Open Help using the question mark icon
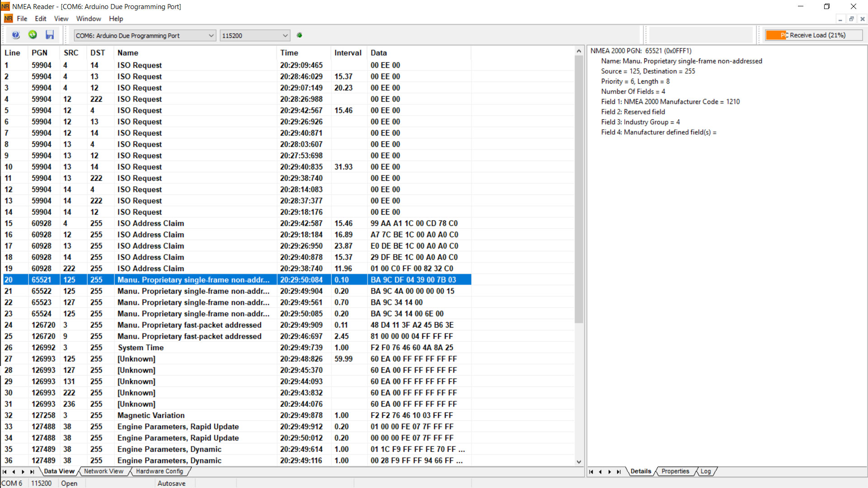The width and height of the screenshot is (868, 488). (15, 35)
